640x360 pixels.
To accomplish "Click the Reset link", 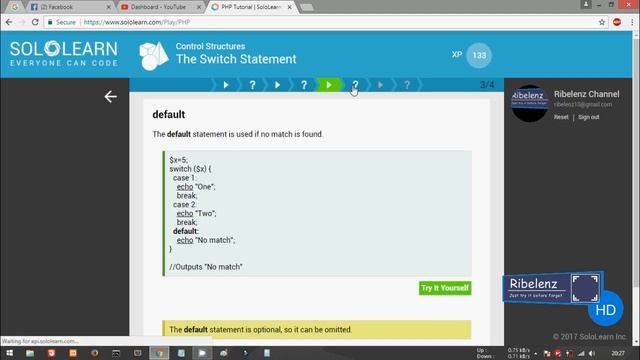I will 561,117.
